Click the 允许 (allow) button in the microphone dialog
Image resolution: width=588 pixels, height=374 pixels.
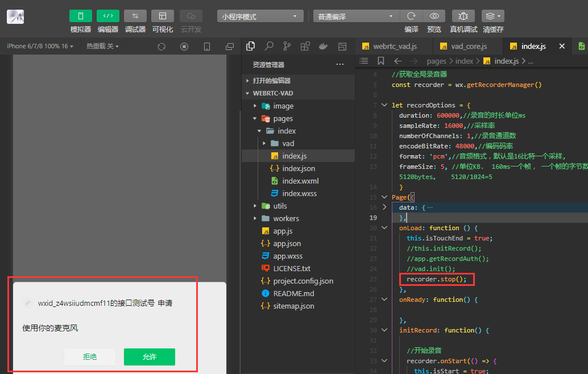tap(150, 357)
